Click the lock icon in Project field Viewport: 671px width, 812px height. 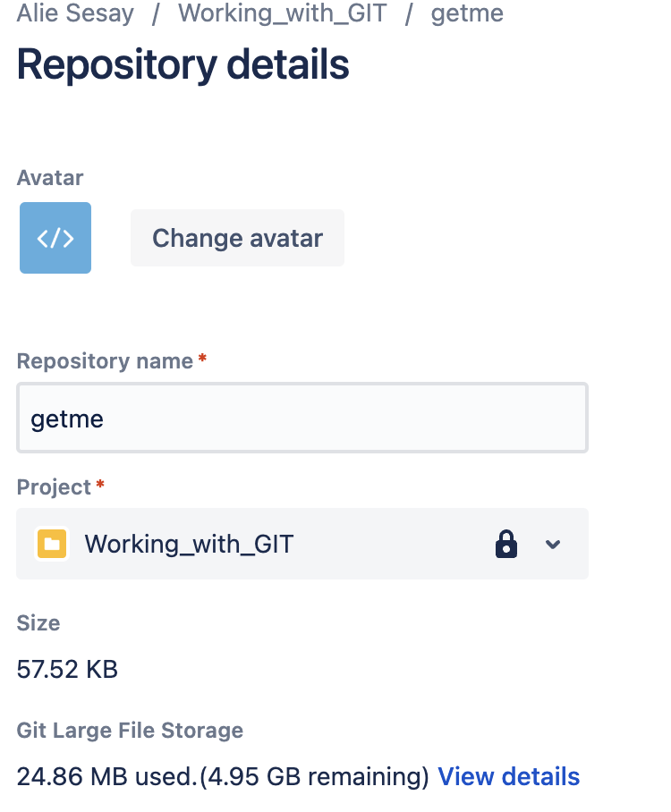click(x=506, y=544)
